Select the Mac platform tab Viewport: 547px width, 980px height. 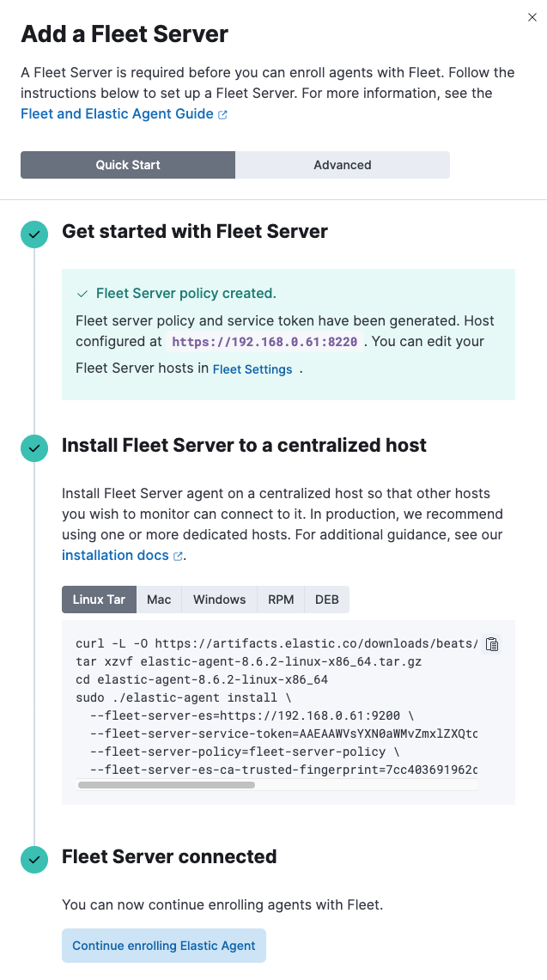point(159,600)
